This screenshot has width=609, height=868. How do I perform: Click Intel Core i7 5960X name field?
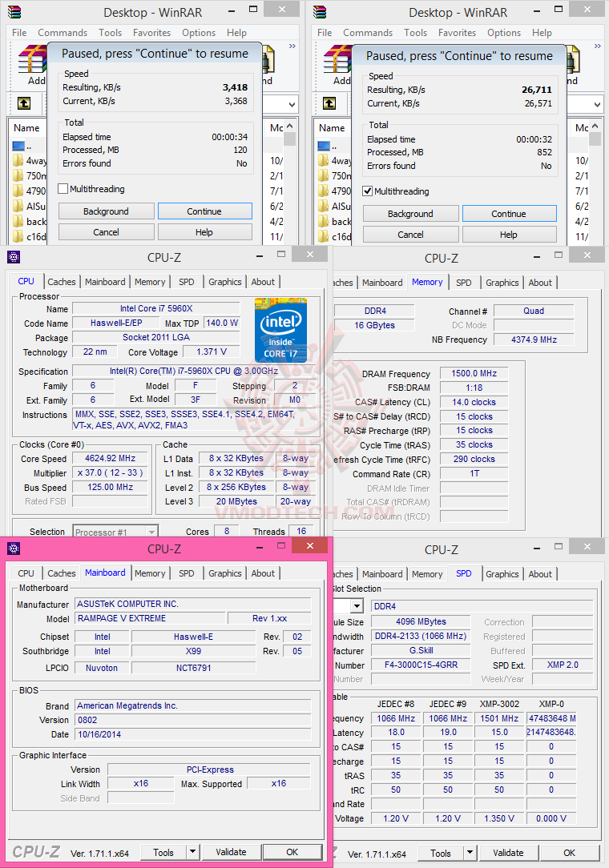[x=156, y=308]
